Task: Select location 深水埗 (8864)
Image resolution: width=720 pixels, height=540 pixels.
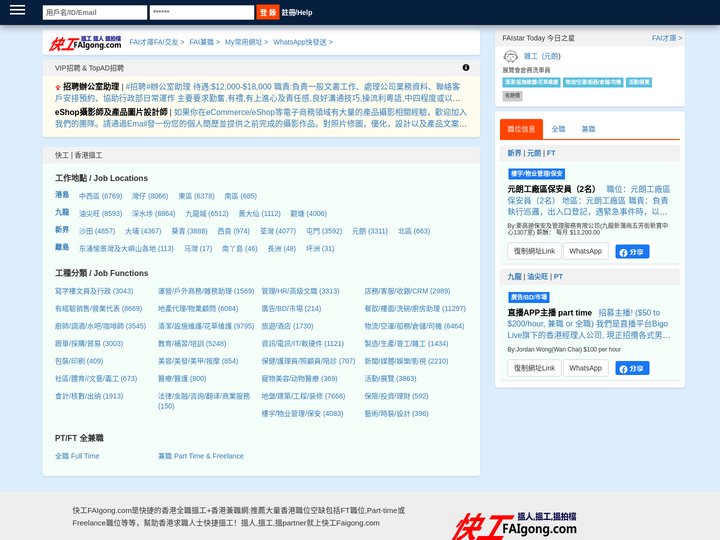Action: coord(153,214)
